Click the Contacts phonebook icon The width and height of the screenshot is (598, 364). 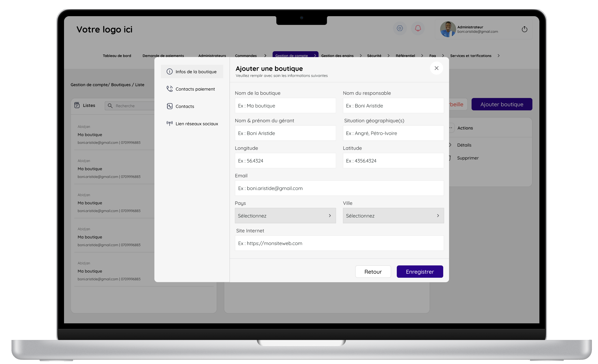169,106
